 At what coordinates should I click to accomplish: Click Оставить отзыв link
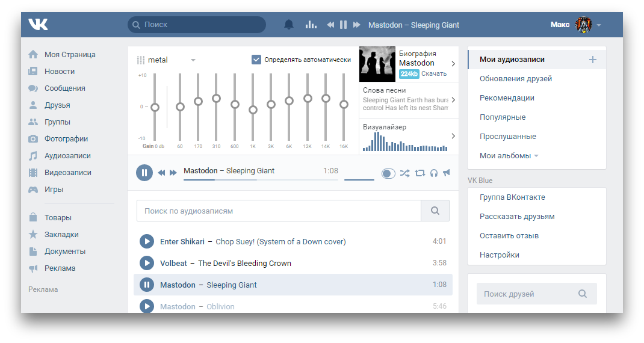point(509,236)
